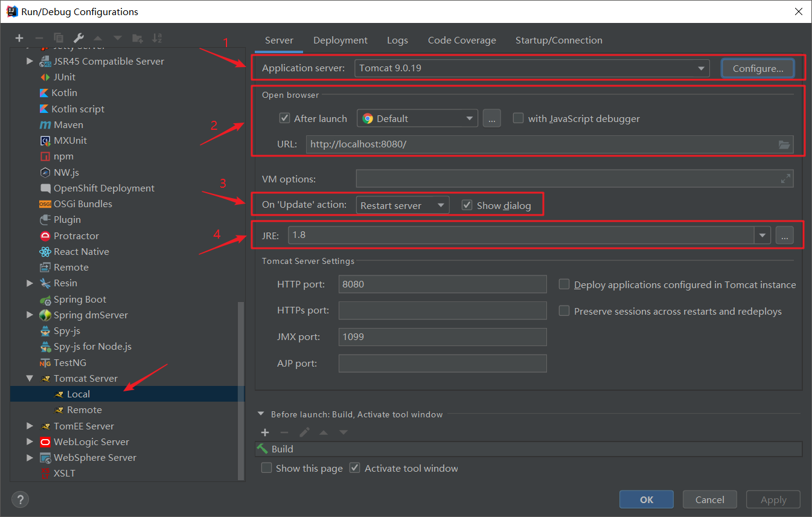Click the green hammer Build icon

[263, 449]
